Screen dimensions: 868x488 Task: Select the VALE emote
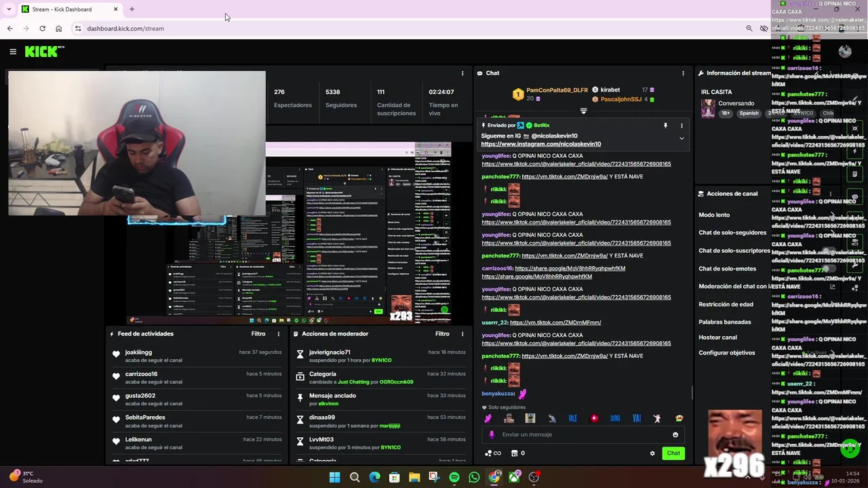click(x=573, y=418)
